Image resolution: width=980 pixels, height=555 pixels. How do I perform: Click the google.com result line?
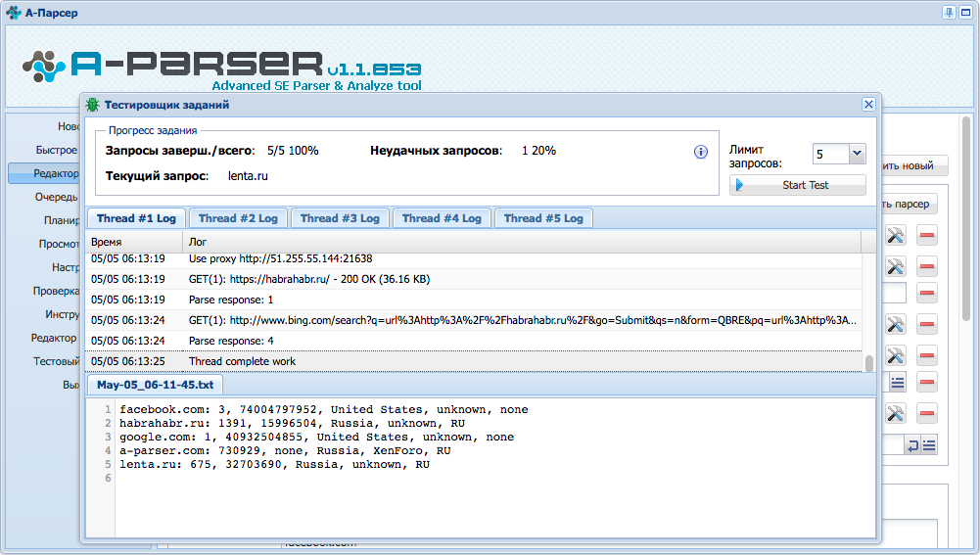click(317, 437)
